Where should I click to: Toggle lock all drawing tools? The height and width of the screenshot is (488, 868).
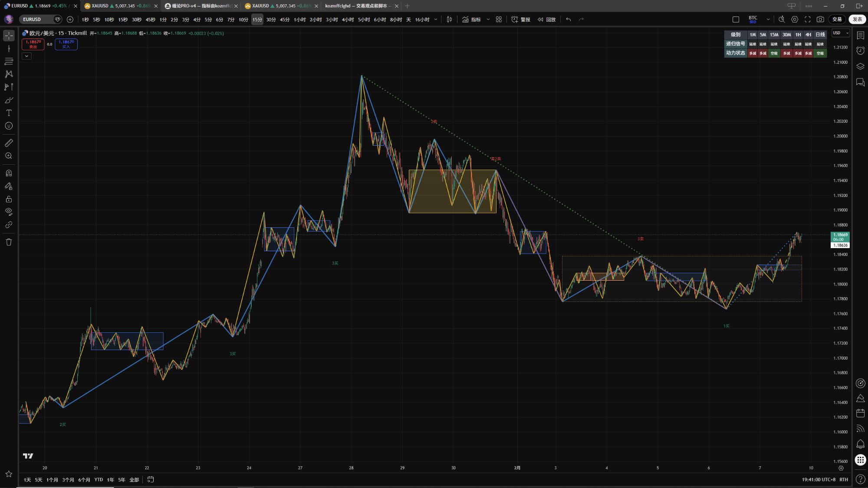pyautogui.click(x=9, y=199)
